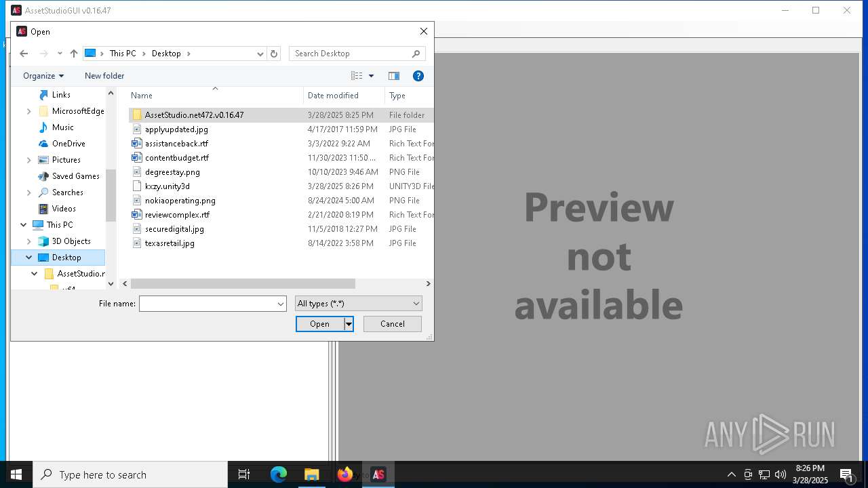The image size is (868, 488).
Task: Click navigation pane scroll down arrow
Action: [x=111, y=284]
